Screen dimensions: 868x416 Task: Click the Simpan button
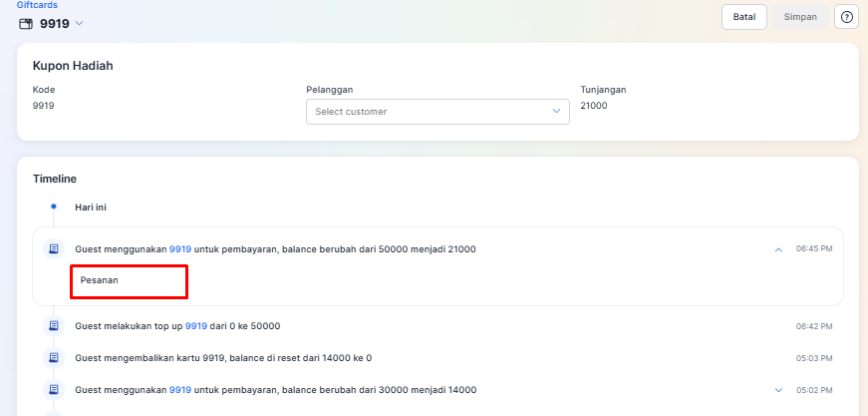click(x=800, y=17)
